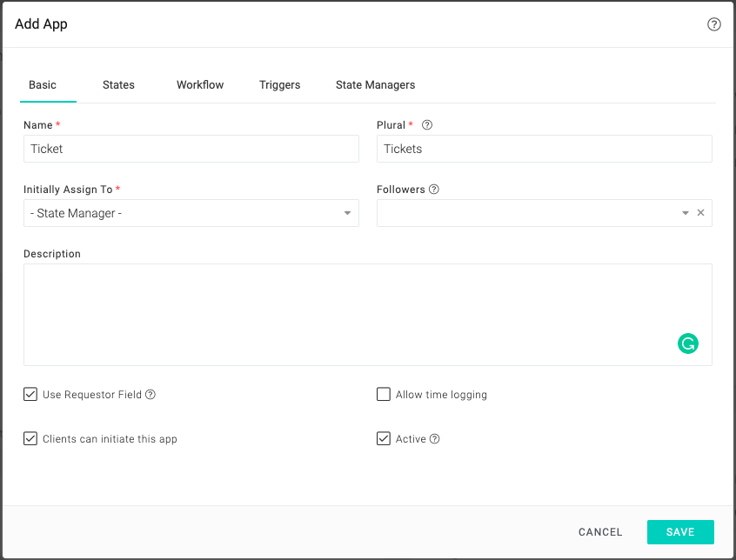Uncheck the Active checkbox
Screen dimensions: 736x560
(x=384, y=439)
